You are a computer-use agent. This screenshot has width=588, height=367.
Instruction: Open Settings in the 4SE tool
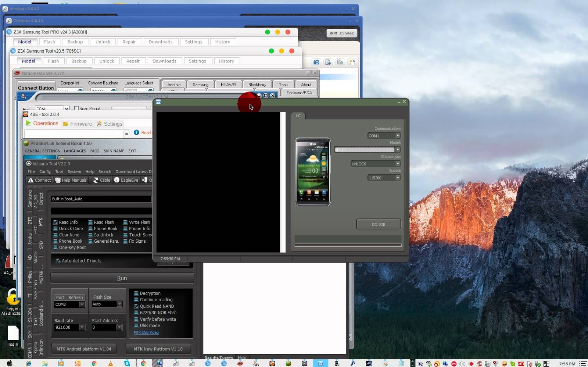[110, 124]
